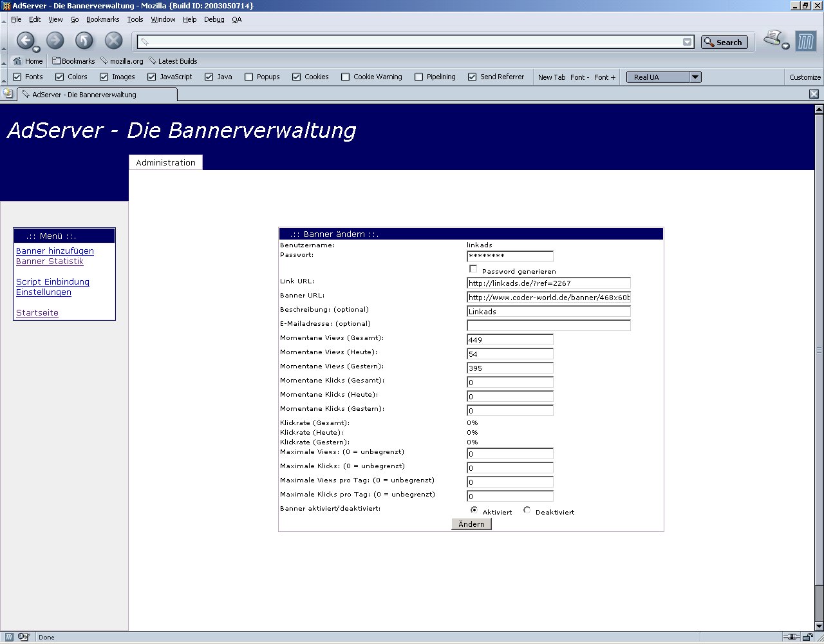824x644 pixels.
Task: Open the Banner Statistik link
Action: [50, 261]
